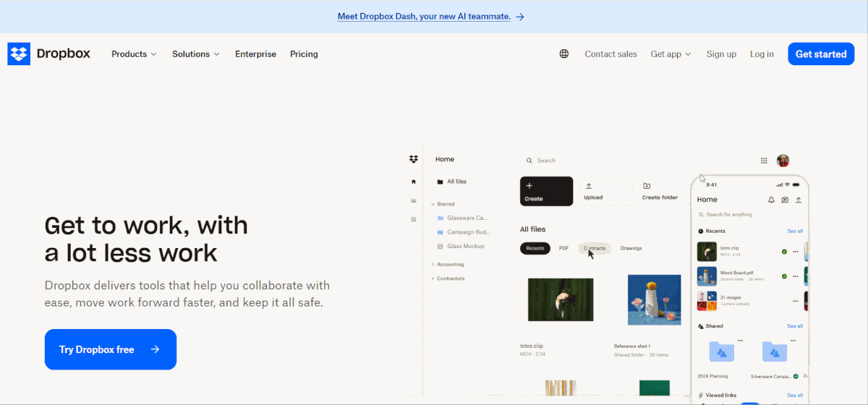Expand the Solutions menu
The width and height of the screenshot is (868, 405).
click(196, 54)
